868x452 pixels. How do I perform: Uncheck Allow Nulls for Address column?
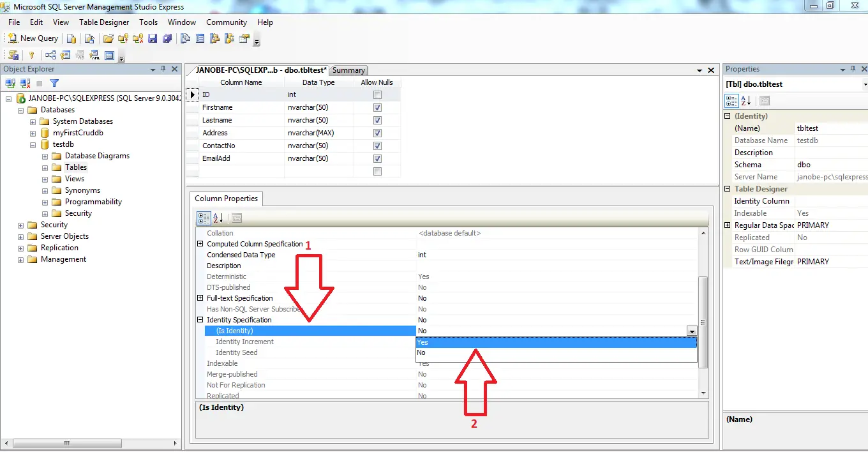(377, 133)
